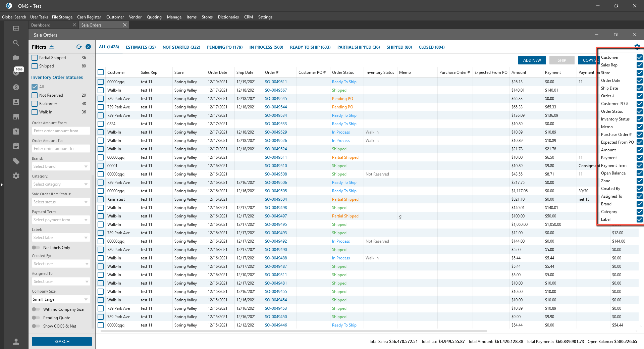Toggle the No Labels Only switch
The image size is (644, 349).
point(36,248)
